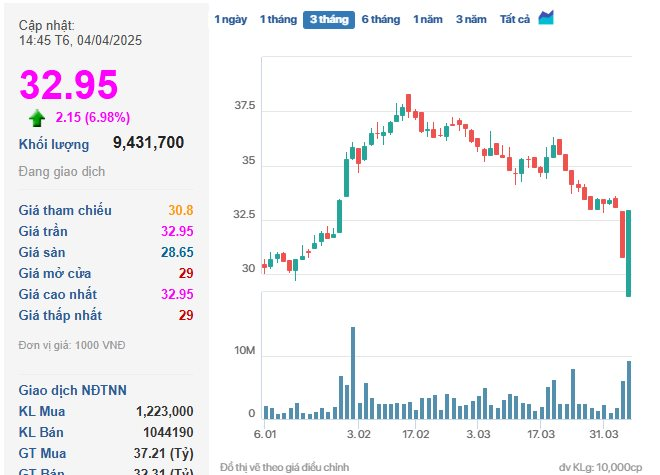Click the 31.03 date marker on axis

(x=604, y=434)
